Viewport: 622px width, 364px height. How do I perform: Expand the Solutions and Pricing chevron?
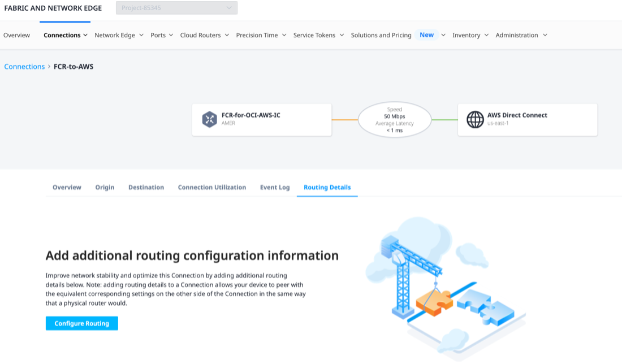tap(443, 35)
